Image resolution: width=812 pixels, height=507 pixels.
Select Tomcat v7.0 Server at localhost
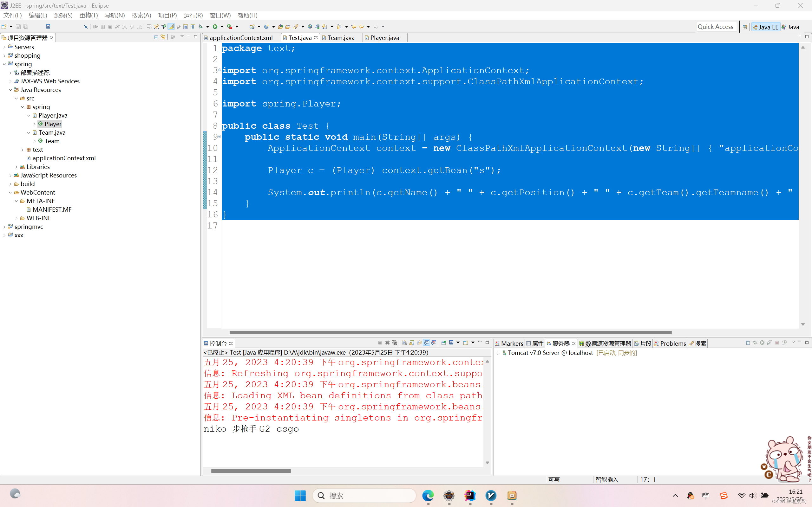(x=550, y=353)
